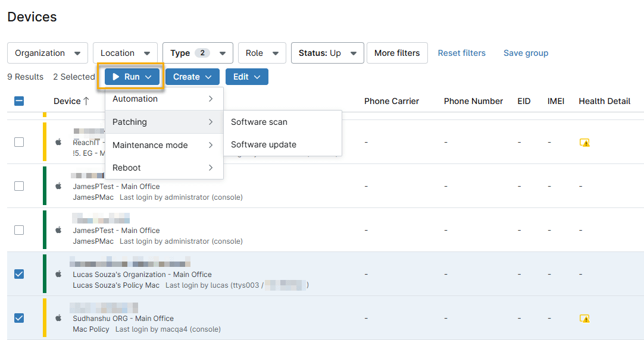644x340 pixels.
Task: Click the More filters button
Action: click(x=397, y=53)
